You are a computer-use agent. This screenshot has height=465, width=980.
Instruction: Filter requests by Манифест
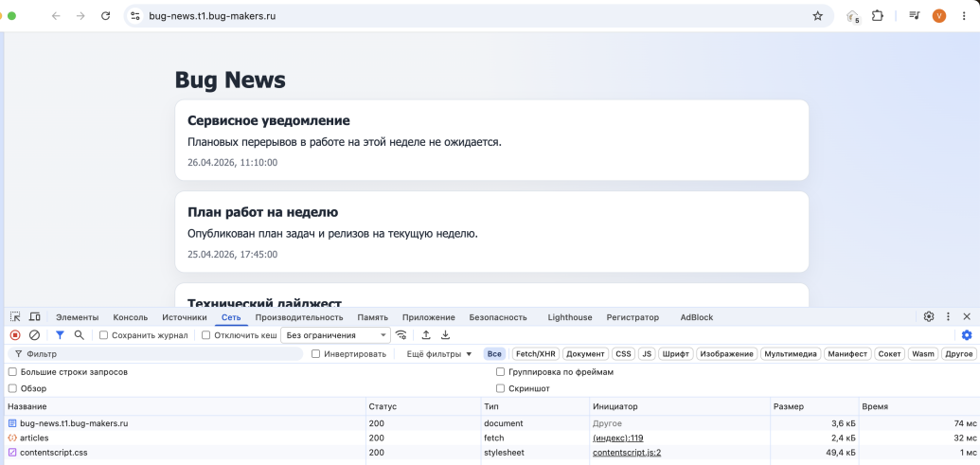[x=846, y=354]
